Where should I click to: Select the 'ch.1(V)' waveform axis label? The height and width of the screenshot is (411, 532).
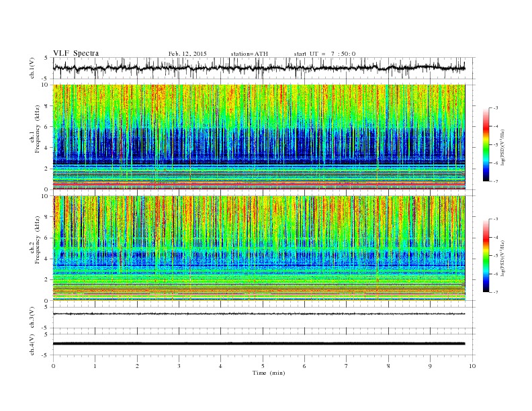32,68
